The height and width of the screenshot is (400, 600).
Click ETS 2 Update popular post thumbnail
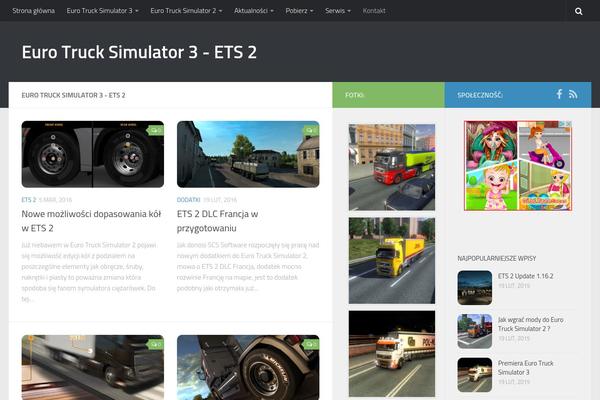[474, 288]
